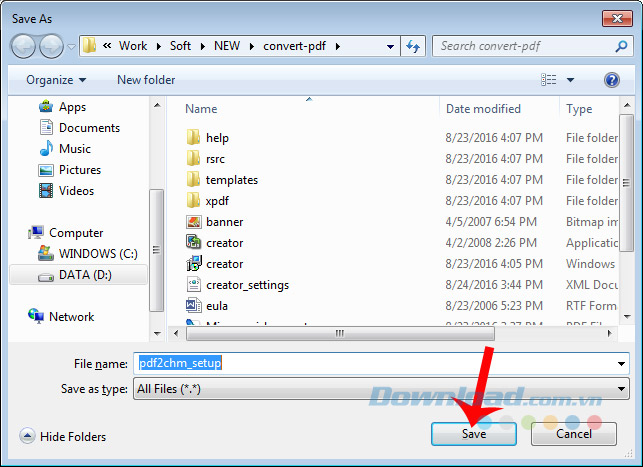The height and width of the screenshot is (467, 643).
Task: Select WINDOWS (C:) drive in sidebar
Action: pyautogui.click(x=99, y=254)
